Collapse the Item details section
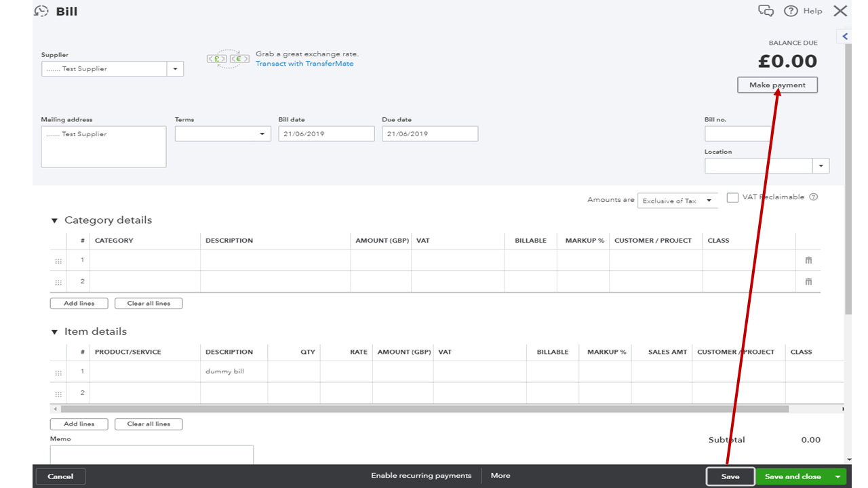The width and height of the screenshot is (868, 488). click(55, 331)
